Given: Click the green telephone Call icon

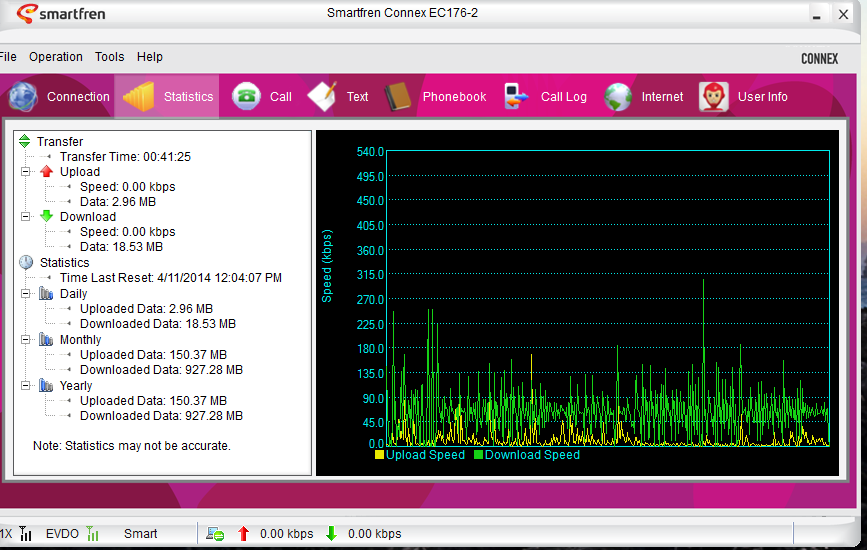Looking at the screenshot, I should coord(246,97).
